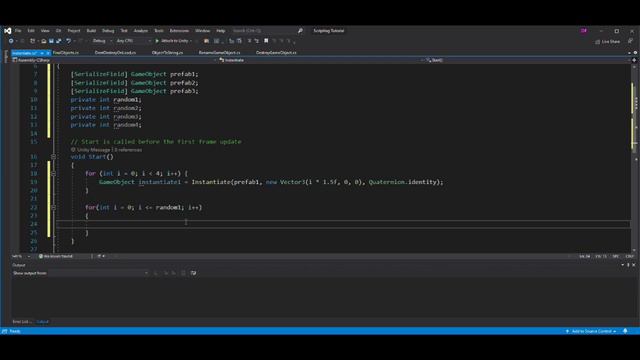Collapse the first for loop at line 18

point(53,173)
